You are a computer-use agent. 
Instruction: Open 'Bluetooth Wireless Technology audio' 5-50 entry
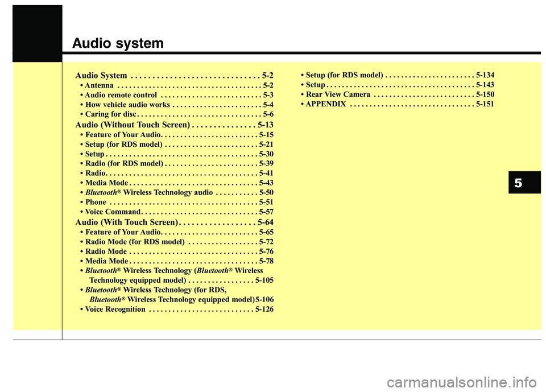(x=176, y=192)
